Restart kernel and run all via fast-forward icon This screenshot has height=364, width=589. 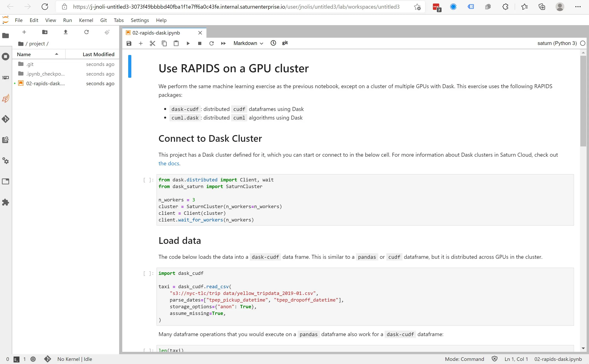pos(223,43)
